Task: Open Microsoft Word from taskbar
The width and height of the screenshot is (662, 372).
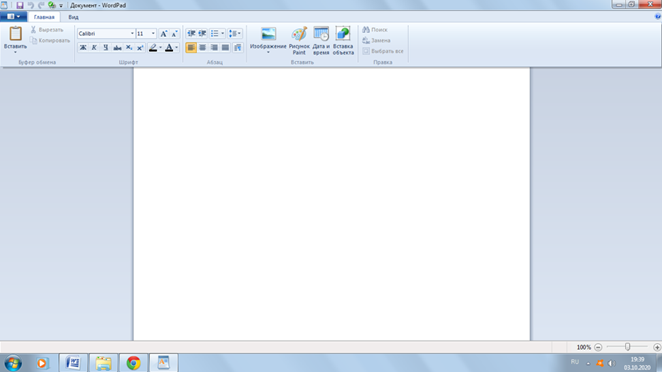Action: click(73, 363)
